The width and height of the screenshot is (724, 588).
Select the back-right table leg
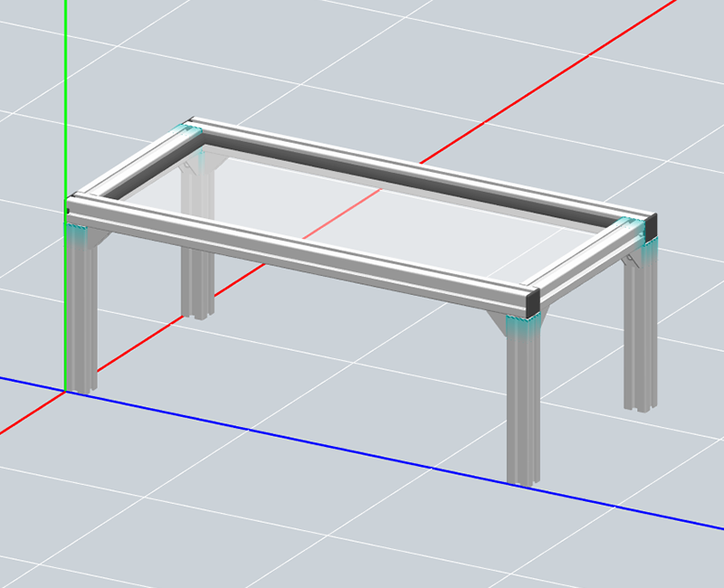tap(640, 344)
